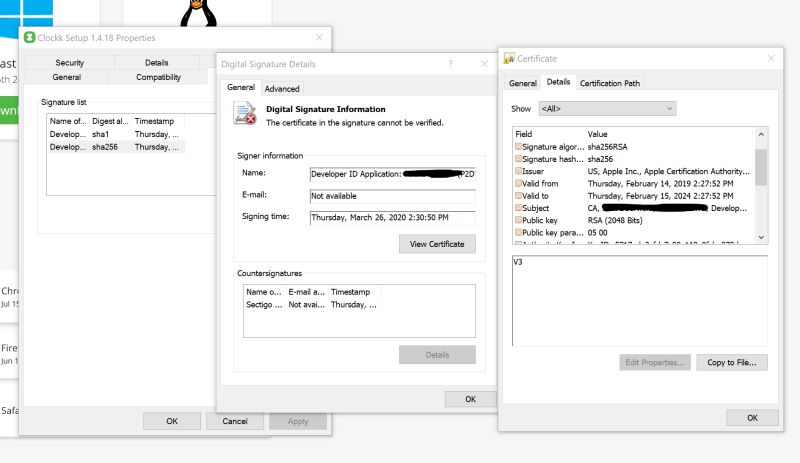Click the View Certificate button
The width and height of the screenshot is (800, 463).
point(437,244)
